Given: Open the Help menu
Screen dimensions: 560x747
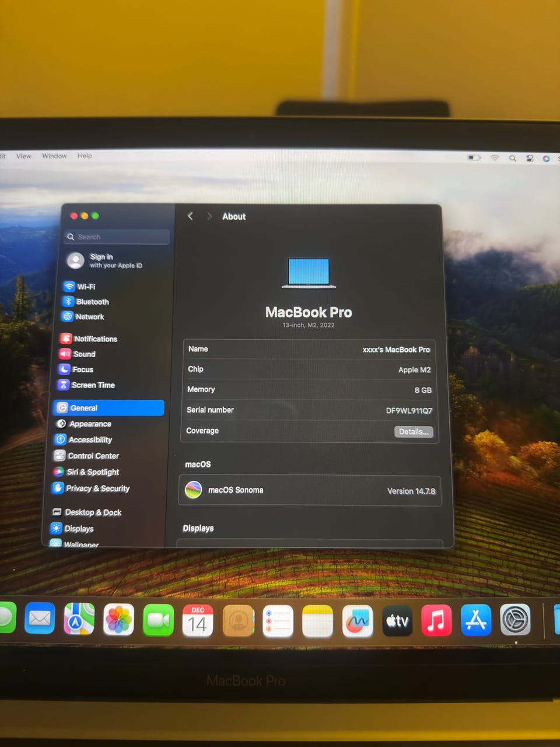Looking at the screenshot, I should tap(85, 156).
